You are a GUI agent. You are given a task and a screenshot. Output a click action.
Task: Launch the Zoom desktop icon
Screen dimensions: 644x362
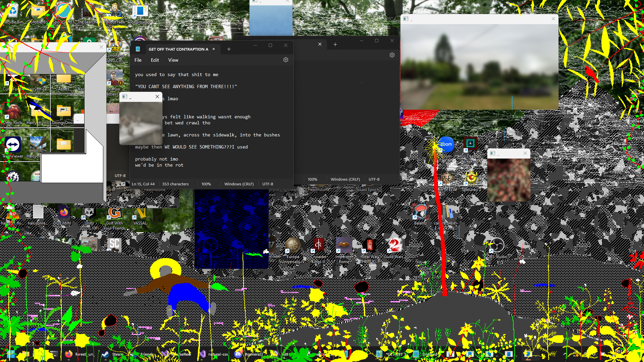(446, 145)
